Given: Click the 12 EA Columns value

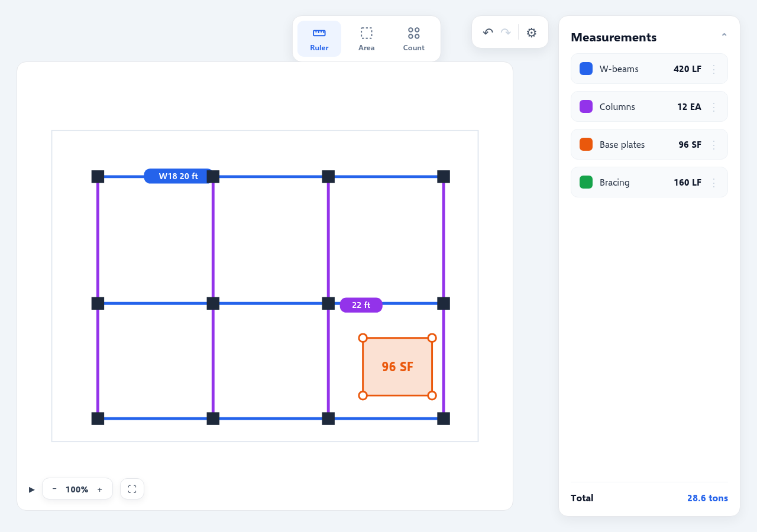Looking at the screenshot, I should [x=689, y=107].
